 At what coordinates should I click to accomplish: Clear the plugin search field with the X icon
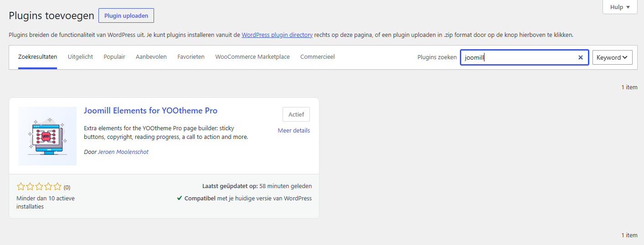pyautogui.click(x=580, y=57)
